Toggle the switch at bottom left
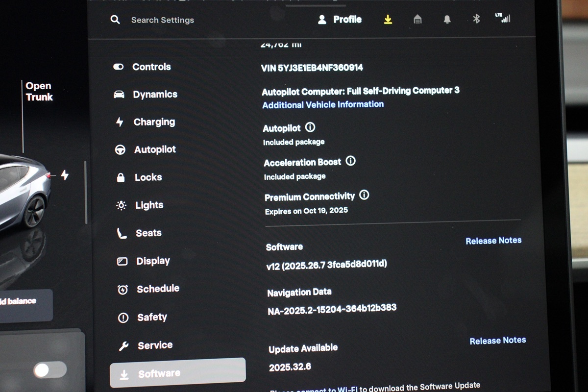The width and height of the screenshot is (588, 392). (49, 370)
